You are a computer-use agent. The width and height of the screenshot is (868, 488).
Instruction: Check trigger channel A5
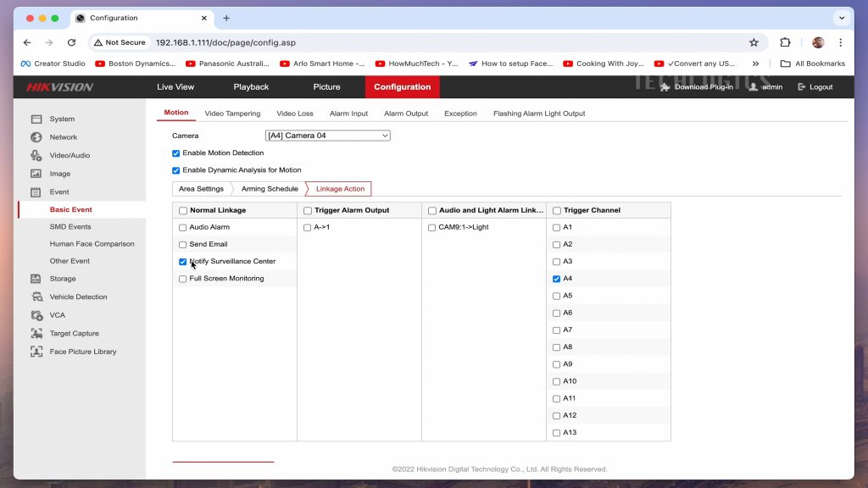pos(556,296)
